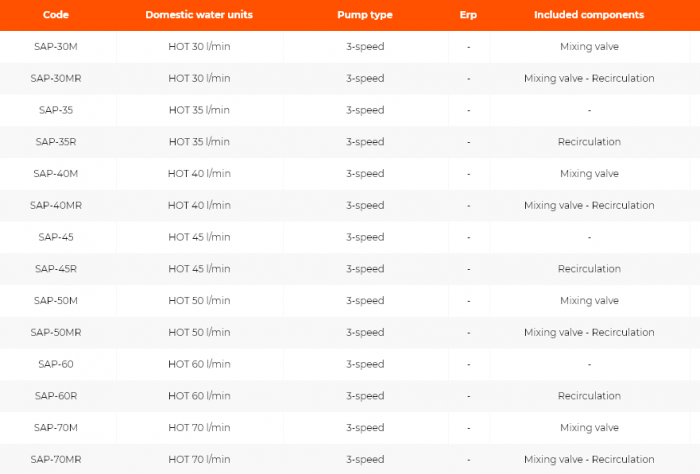Click the Code column header
The width and height of the screenshot is (700, 474).
[56, 15]
